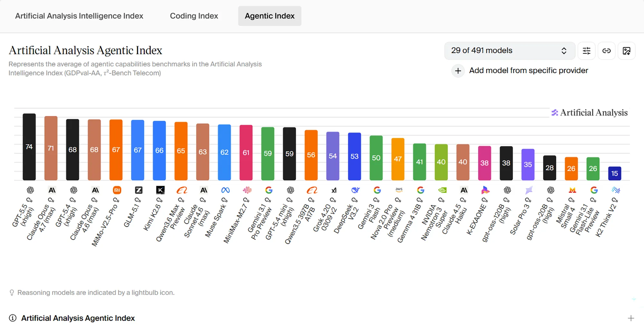Image resolution: width=644 pixels, height=326 pixels.
Task: Click plus icon to add model from provider
Action: pyautogui.click(x=458, y=71)
